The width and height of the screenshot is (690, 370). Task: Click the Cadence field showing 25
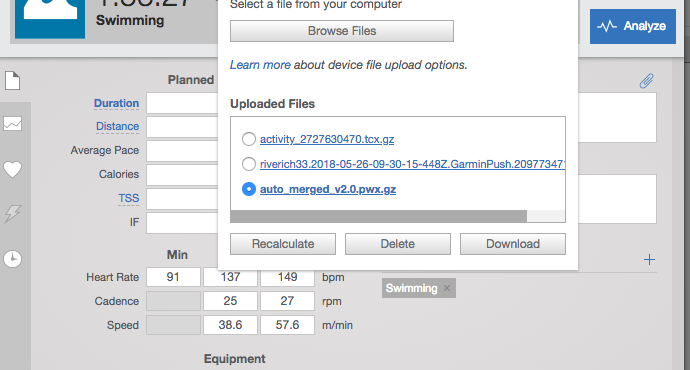(x=230, y=301)
